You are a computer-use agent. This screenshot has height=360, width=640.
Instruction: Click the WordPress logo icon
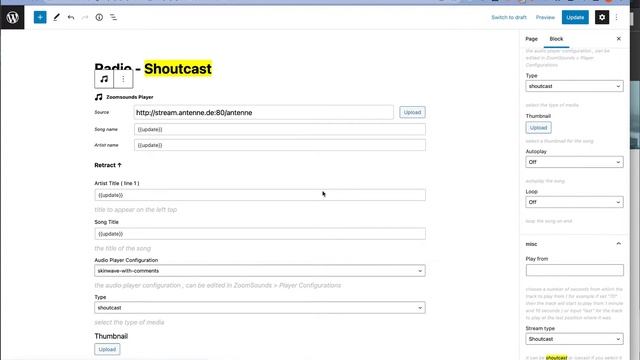coord(12,17)
